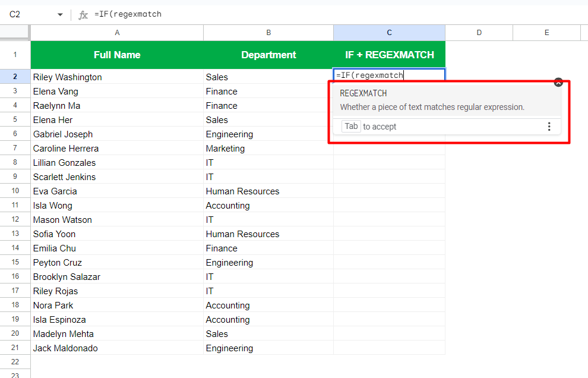
Task: Select cell containing Elena Vang
Action: coord(117,91)
